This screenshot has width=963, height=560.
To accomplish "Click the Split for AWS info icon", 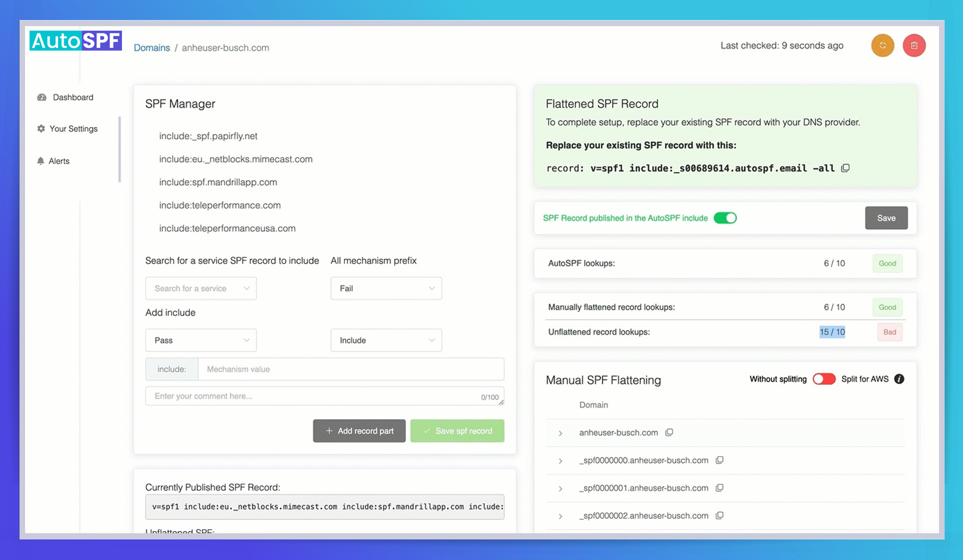I will [899, 379].
